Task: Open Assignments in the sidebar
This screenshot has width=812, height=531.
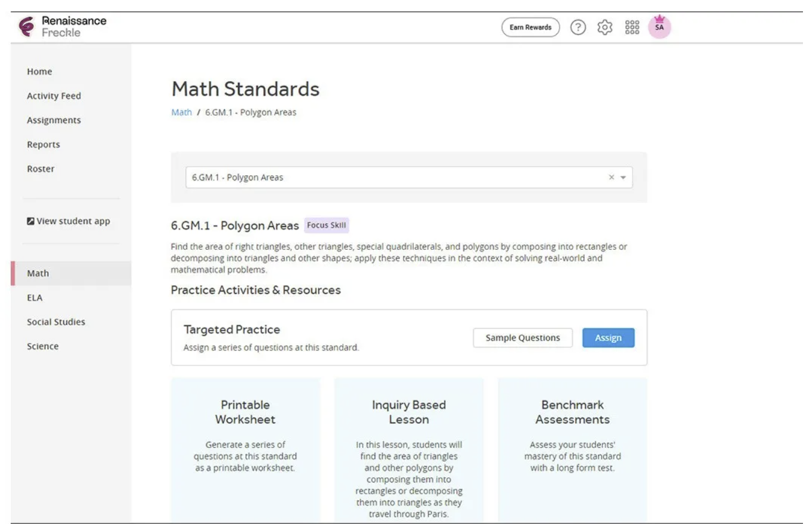Action: coord(54,120)
